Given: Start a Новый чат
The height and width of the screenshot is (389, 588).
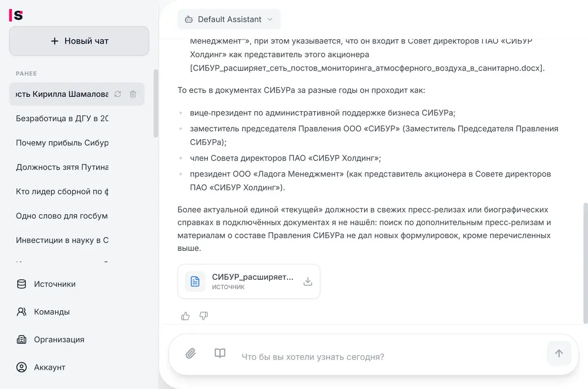Looking at the screenshot, I should coord(79,41).
